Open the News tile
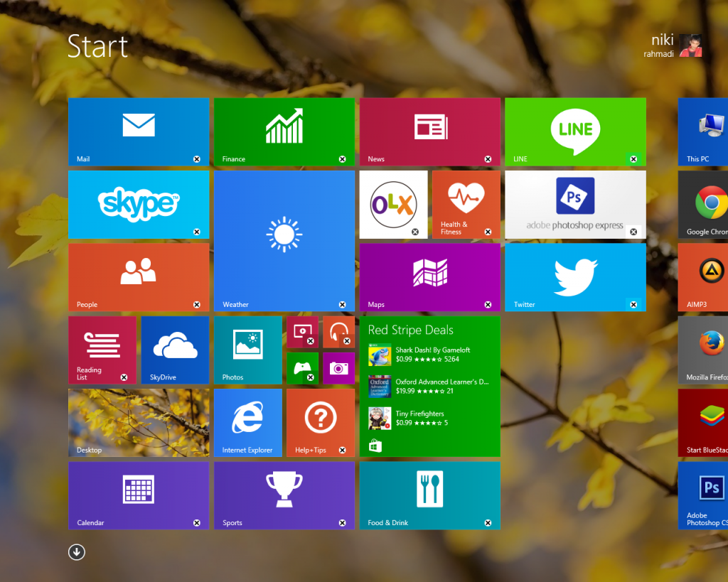 pyautogui.click(x=430, y=131)
